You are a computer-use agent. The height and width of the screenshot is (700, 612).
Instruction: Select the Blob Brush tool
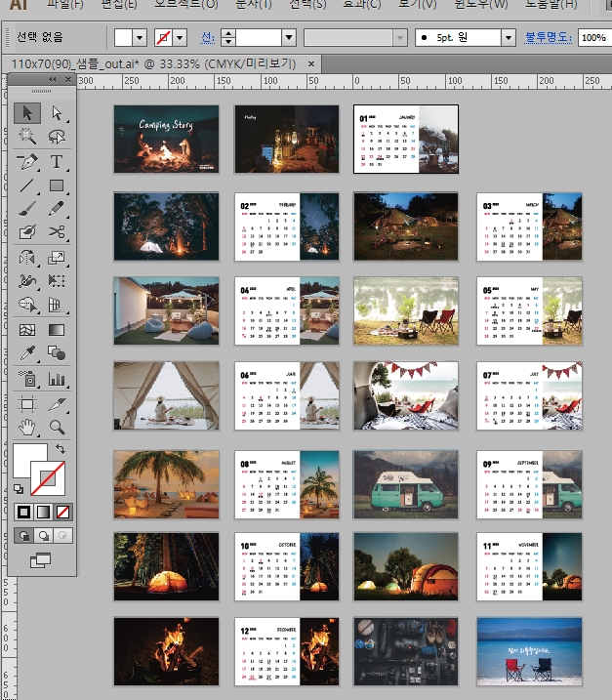click(x=27, y=231)
